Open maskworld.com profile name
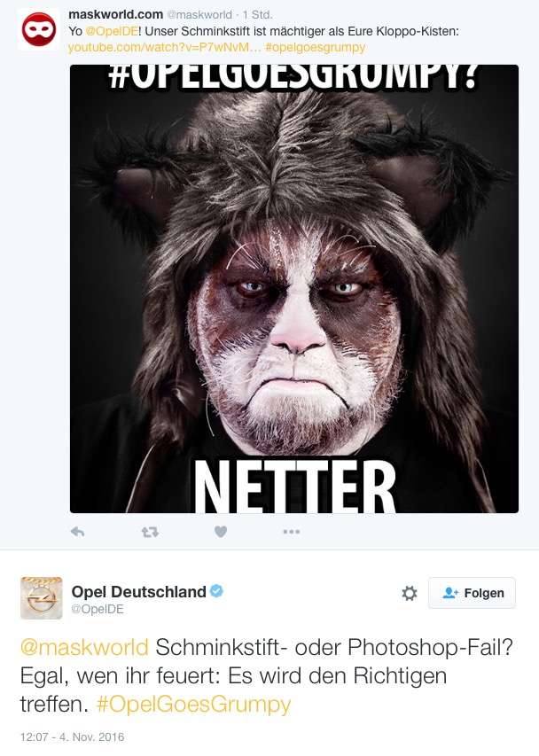539x756 pixels. pos(116,14)
